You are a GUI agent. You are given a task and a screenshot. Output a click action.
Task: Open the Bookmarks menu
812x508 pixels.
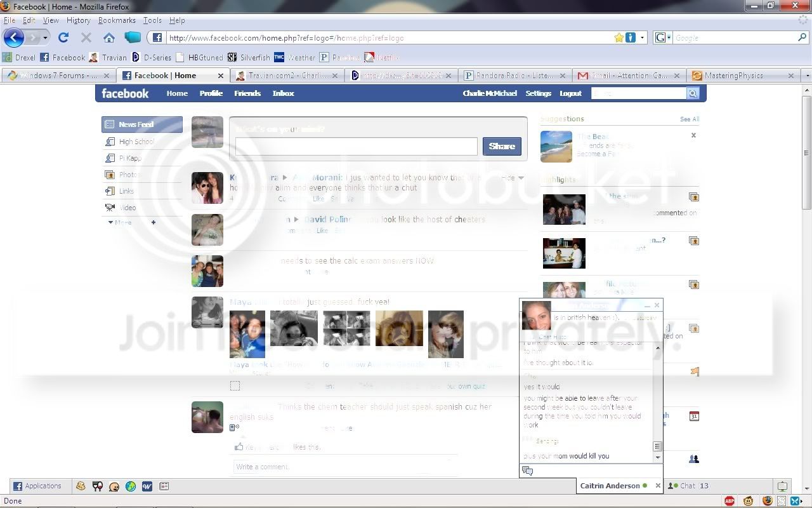tap(117, 20)
